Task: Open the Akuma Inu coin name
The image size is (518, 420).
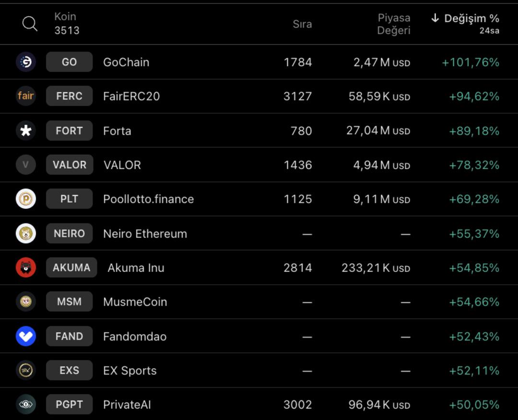Action: [136, 268]
